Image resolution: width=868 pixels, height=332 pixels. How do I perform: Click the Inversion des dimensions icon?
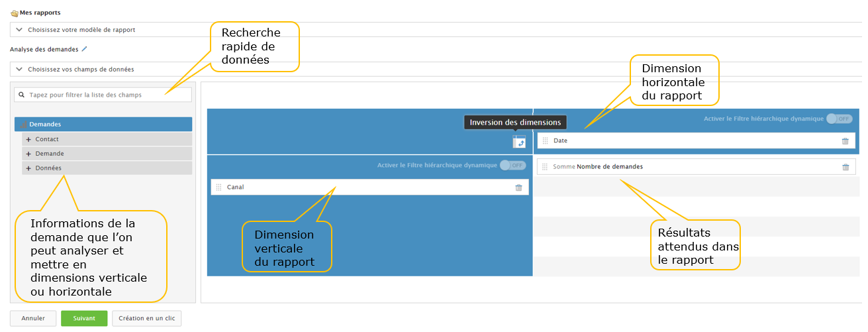[518, 141]
